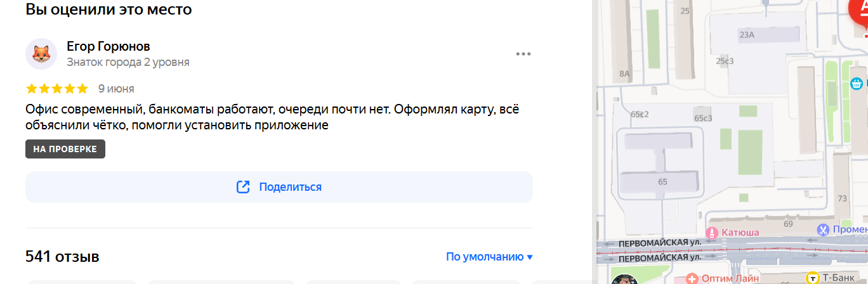Image resolution: width=868 pixels, height=284 pixels.
Task: Expand sort options via the blue triangle arrow
Action: (530, 257)
